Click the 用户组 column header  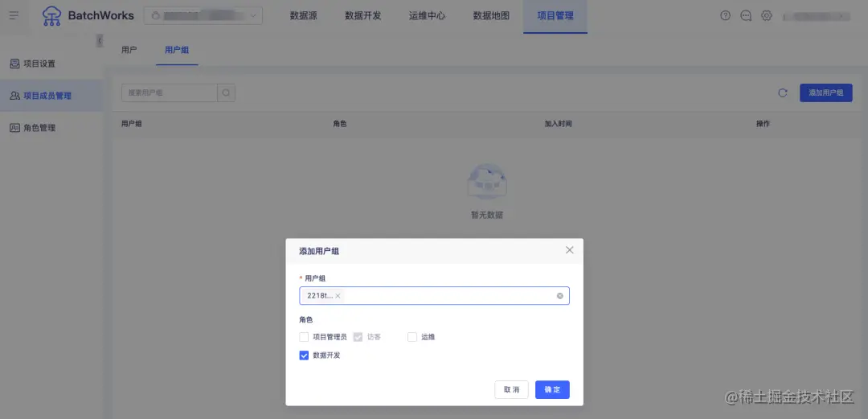tap(132, 124)
